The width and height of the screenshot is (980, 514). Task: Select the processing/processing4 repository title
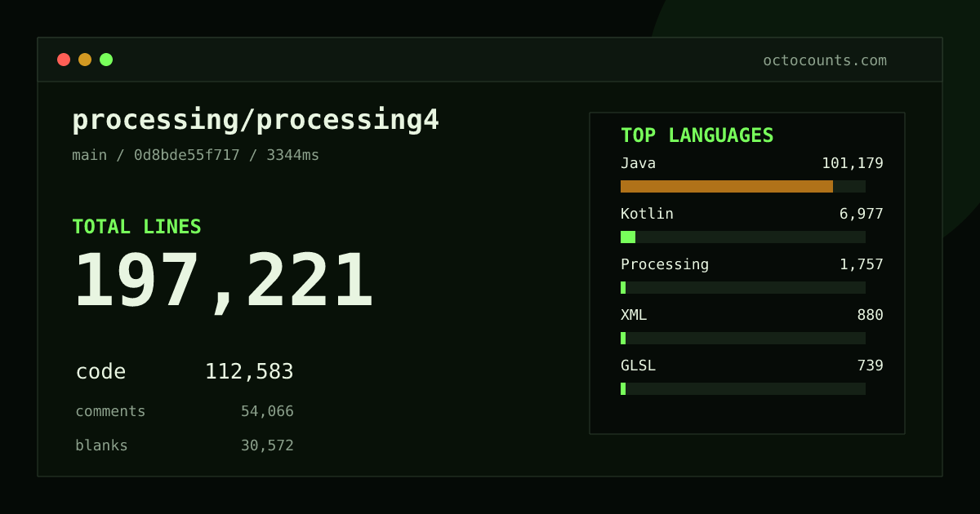pos(256,120)
